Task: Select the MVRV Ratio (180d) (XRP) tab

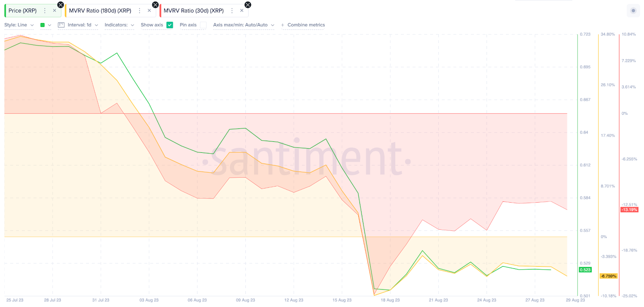Action: pyautogui.click(x=100, y=11)
